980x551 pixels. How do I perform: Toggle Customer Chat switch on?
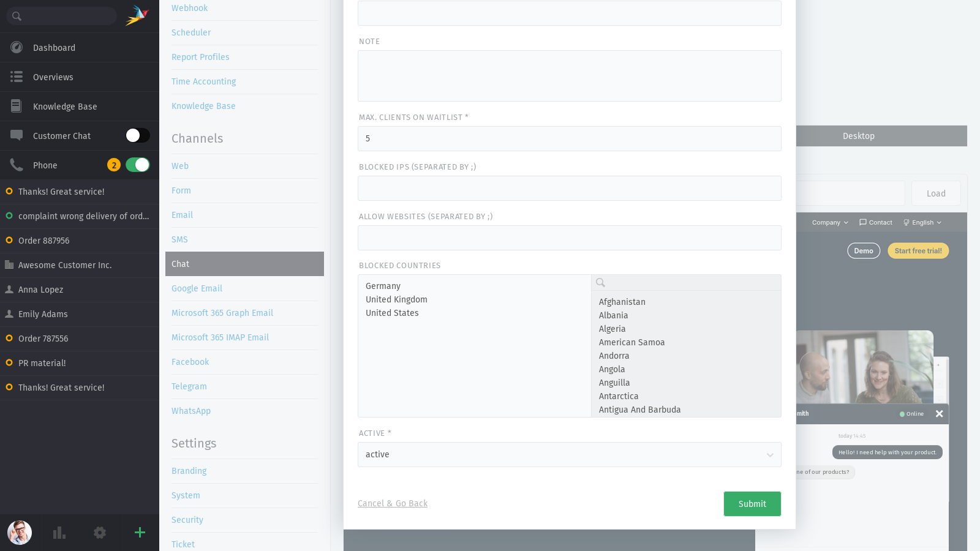coord(138,135)
